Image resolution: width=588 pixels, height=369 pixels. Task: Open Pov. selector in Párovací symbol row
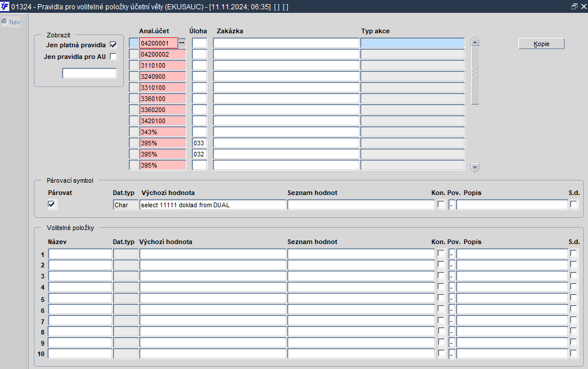click(x=451, y=205)
